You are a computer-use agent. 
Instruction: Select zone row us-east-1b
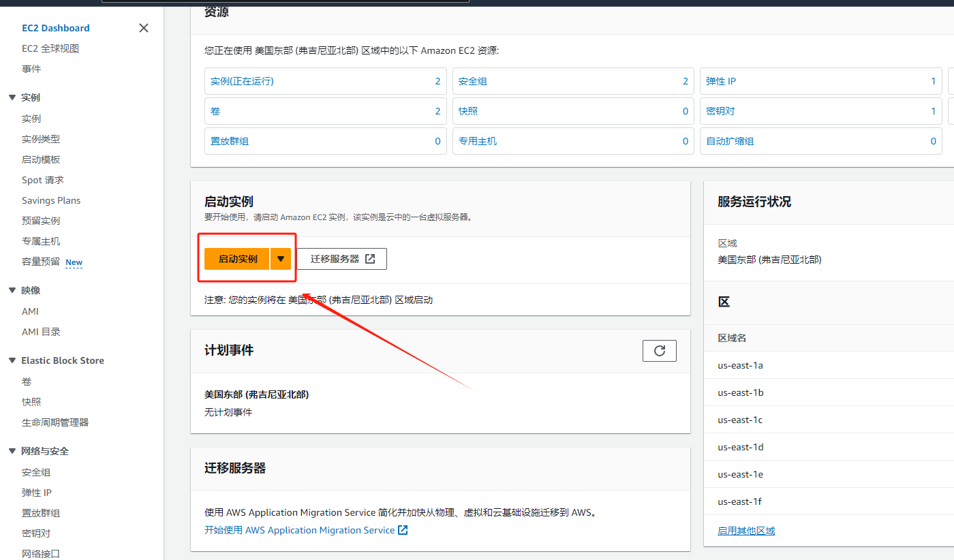click(829, 392)
